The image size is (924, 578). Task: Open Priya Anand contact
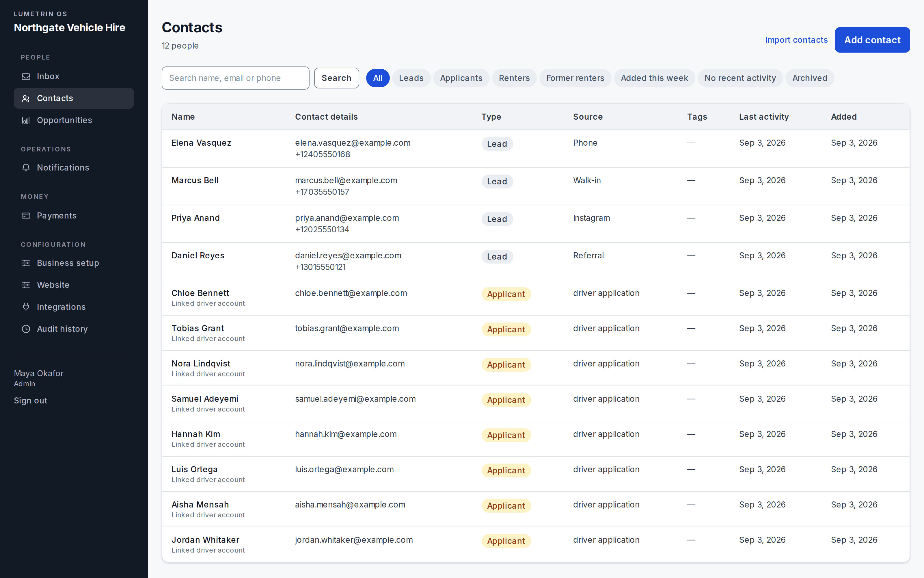[x=195, y=218]
